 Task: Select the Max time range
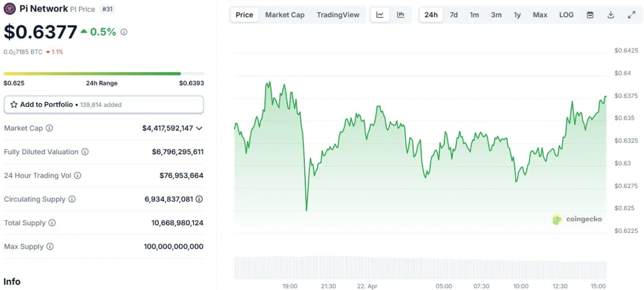tap(540, 15)
